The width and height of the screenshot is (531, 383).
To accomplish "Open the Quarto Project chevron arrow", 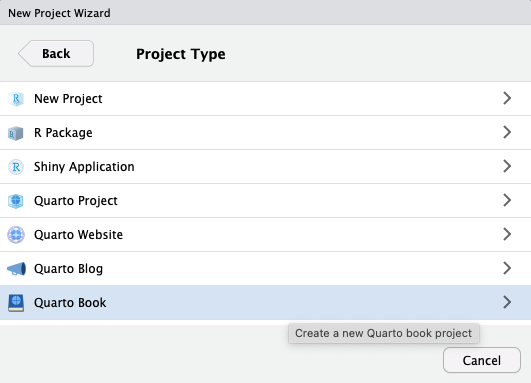I will pyautogui.click(x=507, y=200).
